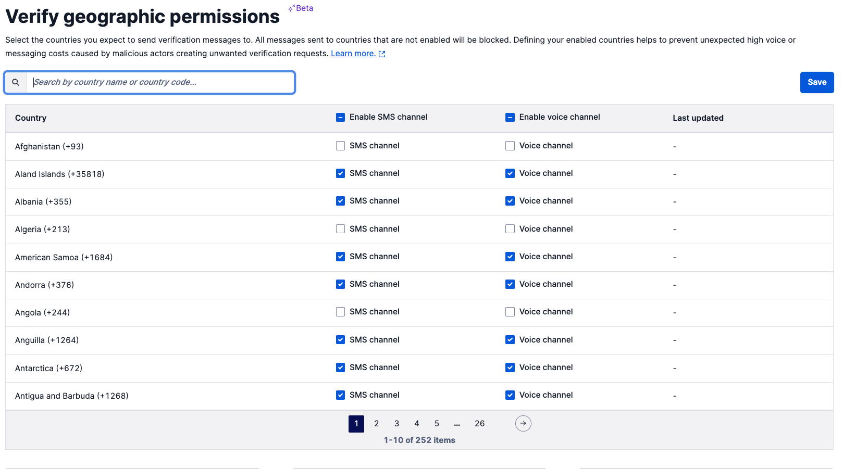
Task: Click the Verify geographic permissions heading
Action: (x=143, y=17)
